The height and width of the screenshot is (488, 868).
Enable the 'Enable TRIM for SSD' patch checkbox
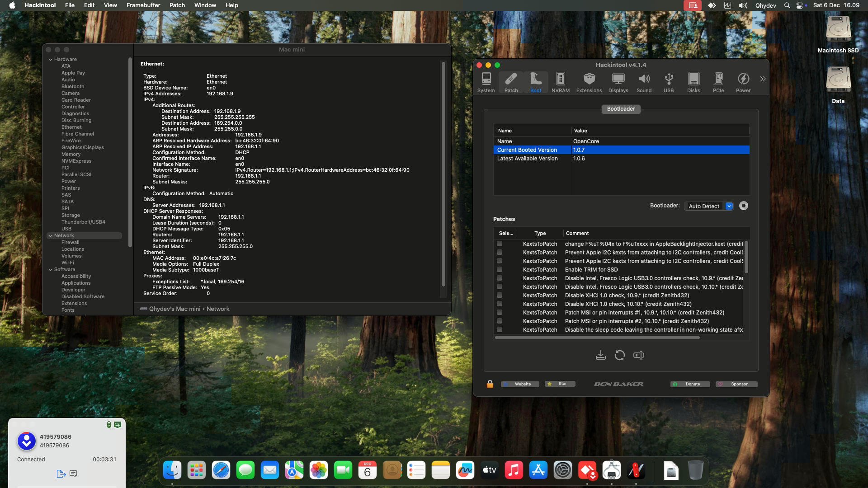click(499, 269)
